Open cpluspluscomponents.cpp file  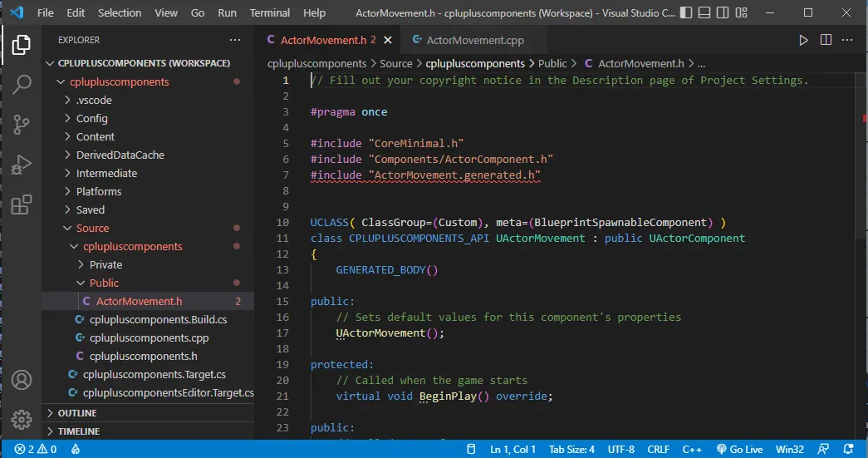point(149,337)
